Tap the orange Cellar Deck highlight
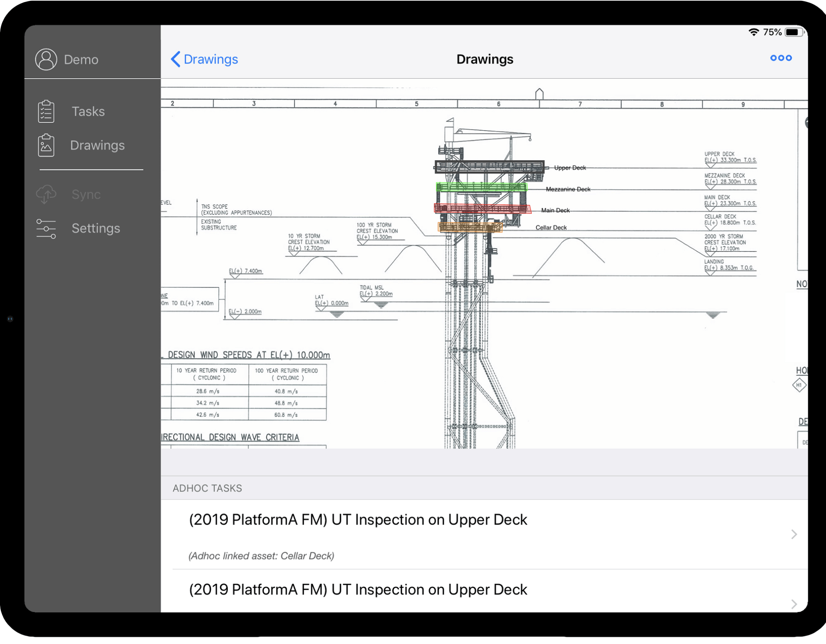Image resolution: width=826 pixels, height=644 pixels. coord(469,227)
